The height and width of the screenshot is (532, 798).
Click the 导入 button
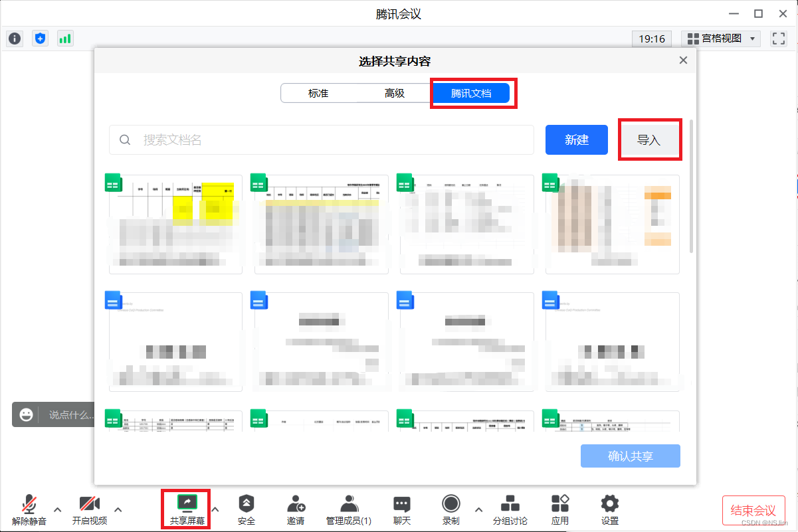point(649,140)
